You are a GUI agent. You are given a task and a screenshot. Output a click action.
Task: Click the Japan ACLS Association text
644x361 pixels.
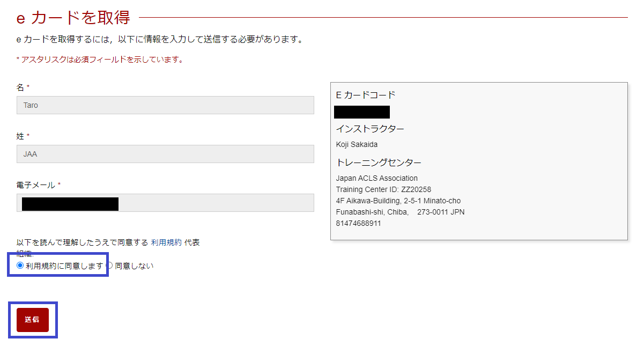coord(376,178)
